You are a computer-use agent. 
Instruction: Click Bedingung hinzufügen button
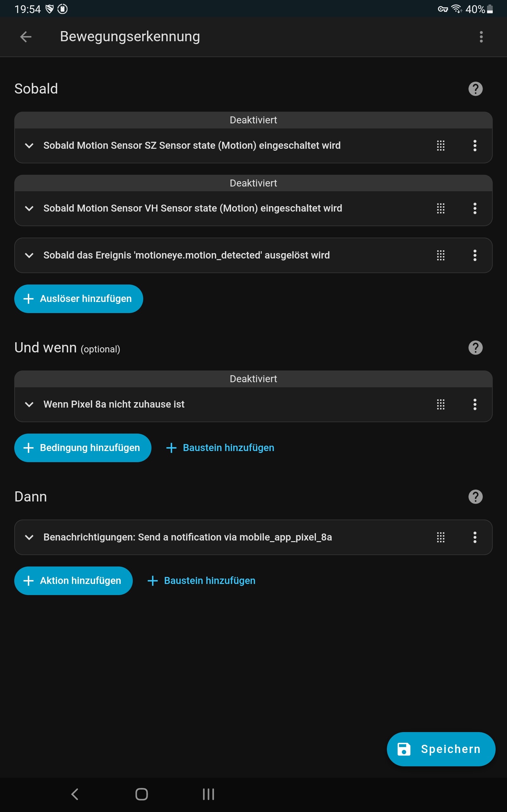pos(82,448)
